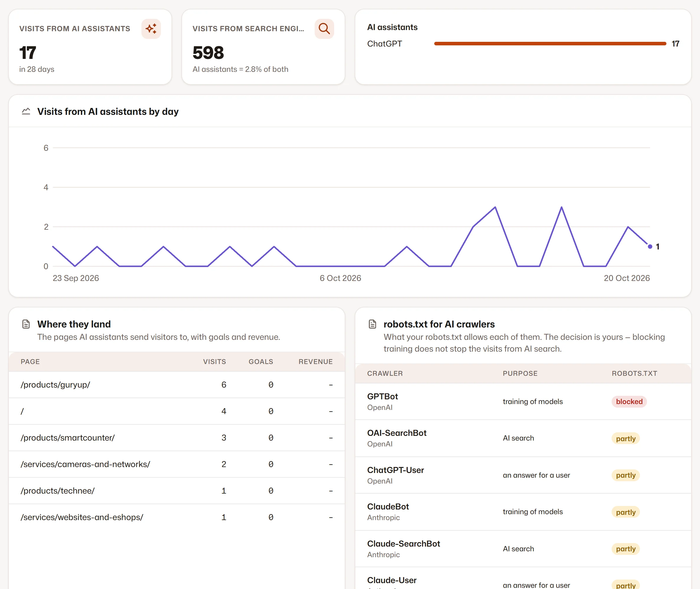Sort by the REVENUE column header
This screenshot has height=589, width=700.
316,362
